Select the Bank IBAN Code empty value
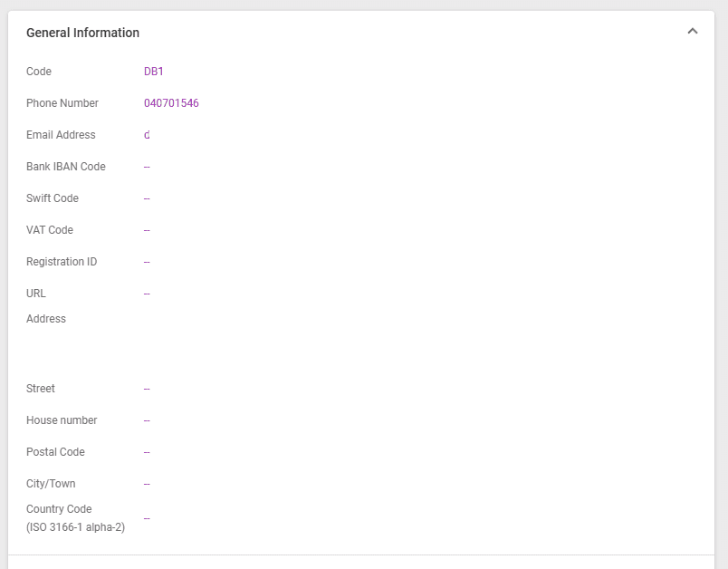Image resolution: width=728 pixels, height=569 pixels. click(147, 167)
